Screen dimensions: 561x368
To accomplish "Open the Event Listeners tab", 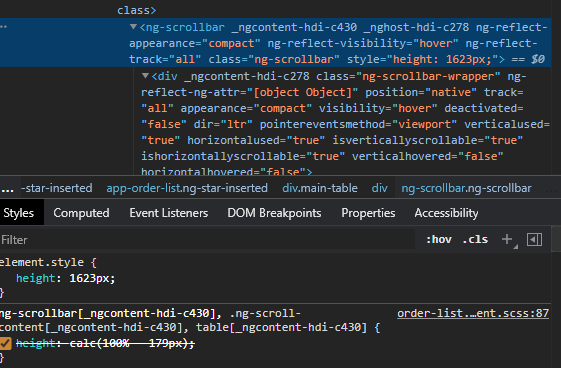I will pos(169,213).
